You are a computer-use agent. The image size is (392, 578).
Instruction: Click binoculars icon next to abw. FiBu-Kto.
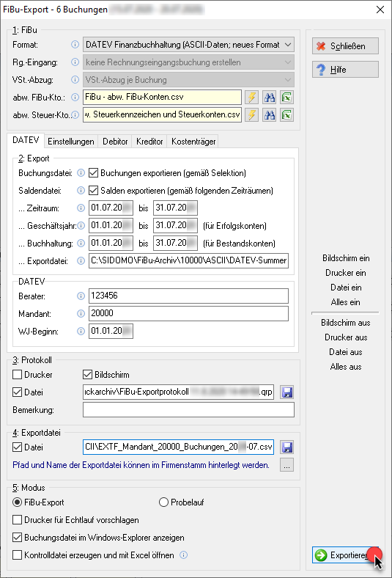click(269, 98)
